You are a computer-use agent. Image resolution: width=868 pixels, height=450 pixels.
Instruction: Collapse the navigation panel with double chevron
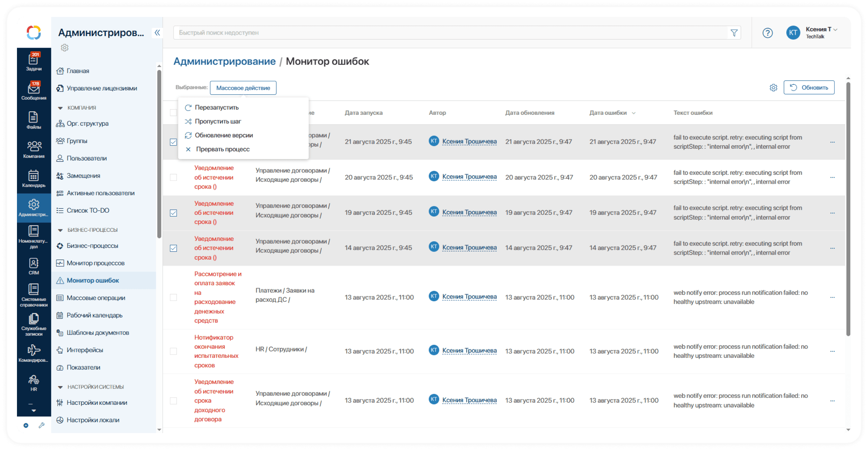click(157, 33)
